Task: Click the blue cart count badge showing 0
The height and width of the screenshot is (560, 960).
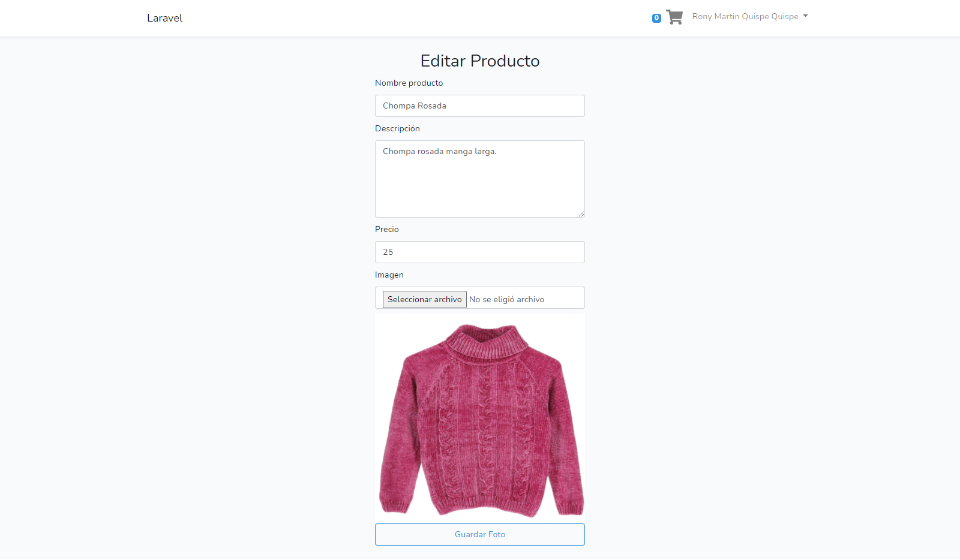Action: 656,17
